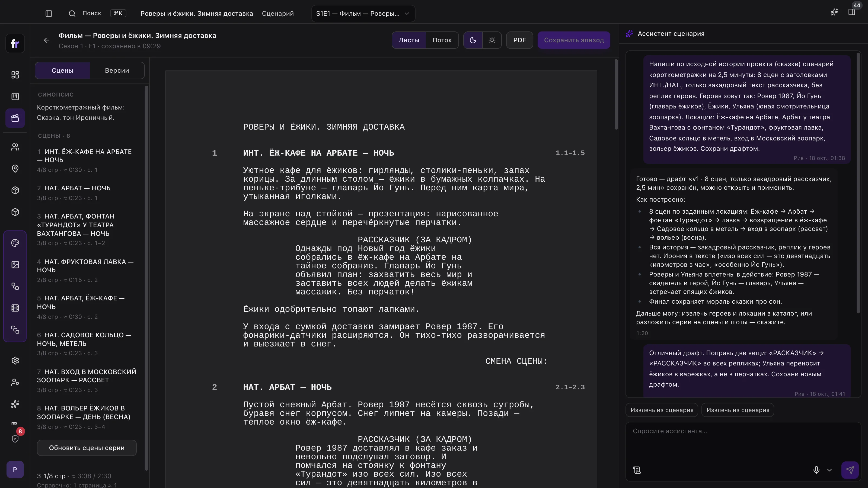Select the Листы view mode
This screenshot has height=488, width=868.
click(409, 40)
